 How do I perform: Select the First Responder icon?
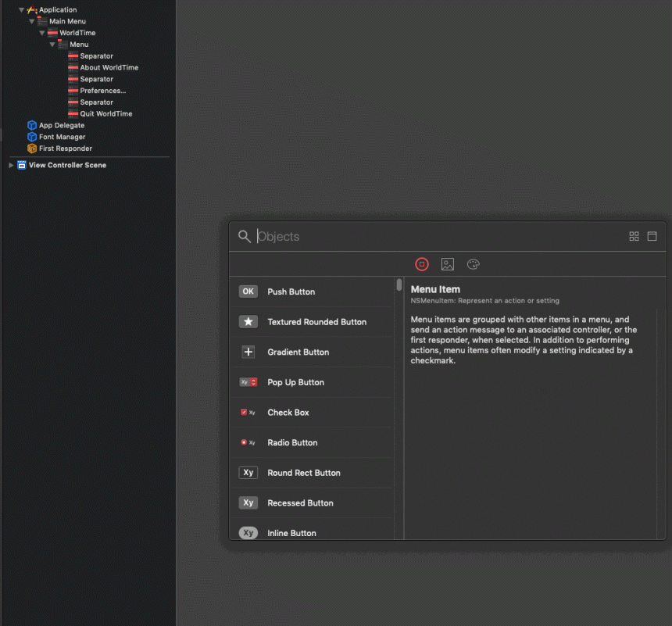tap(32, 148)
